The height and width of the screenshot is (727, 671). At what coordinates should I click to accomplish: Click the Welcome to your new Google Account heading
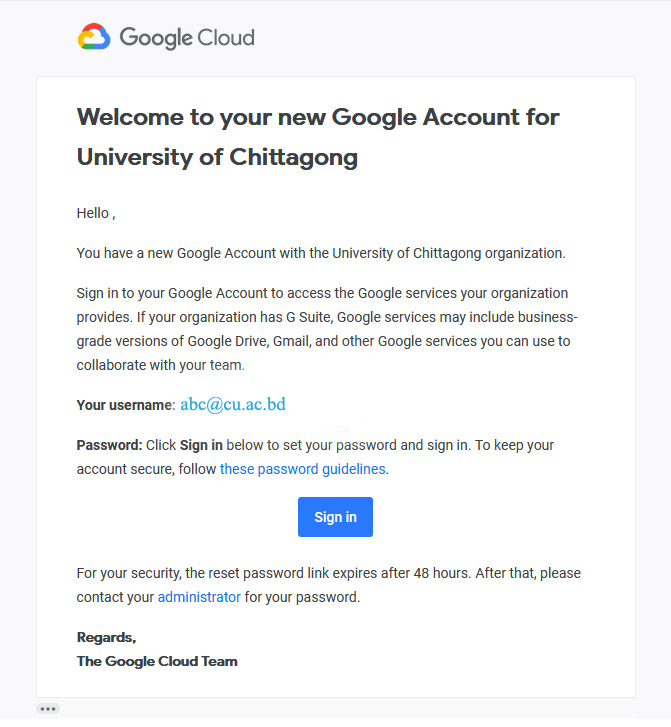[x=318, y=117]
